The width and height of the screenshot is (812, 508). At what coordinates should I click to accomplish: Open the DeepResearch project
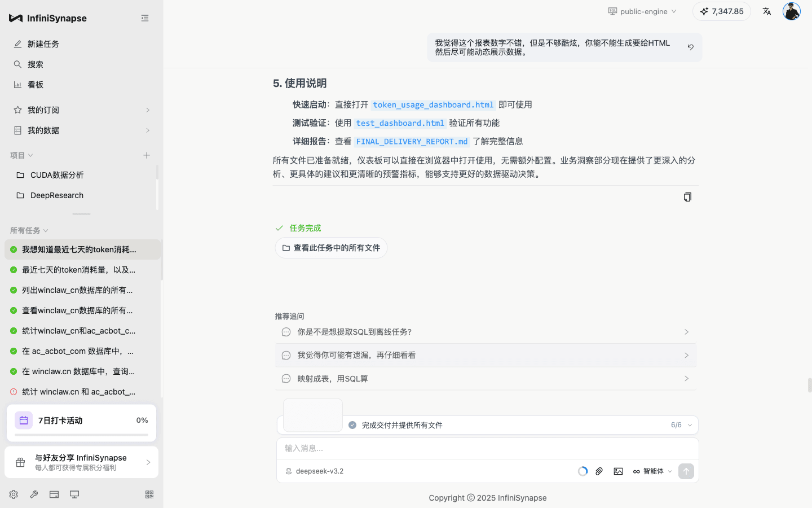point(58,195)
